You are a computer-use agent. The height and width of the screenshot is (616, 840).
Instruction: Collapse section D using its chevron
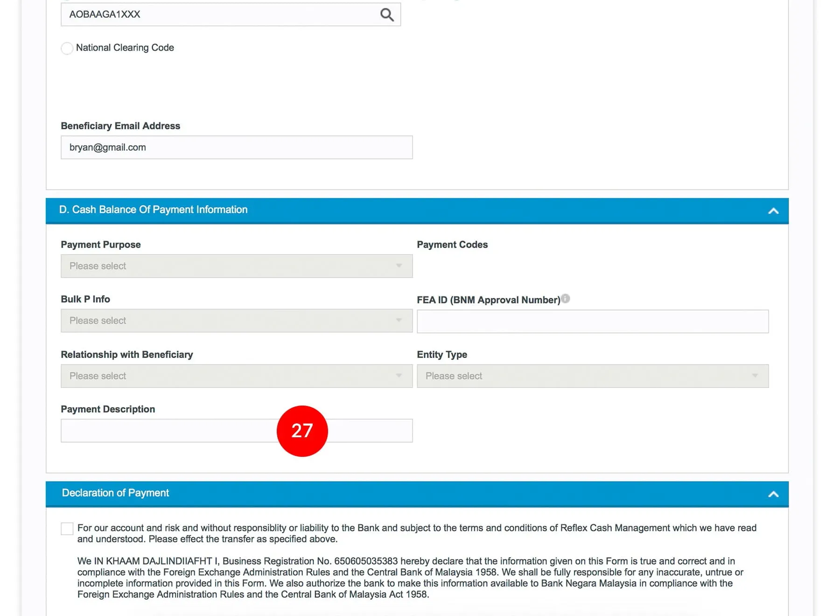tap(773, 211)
